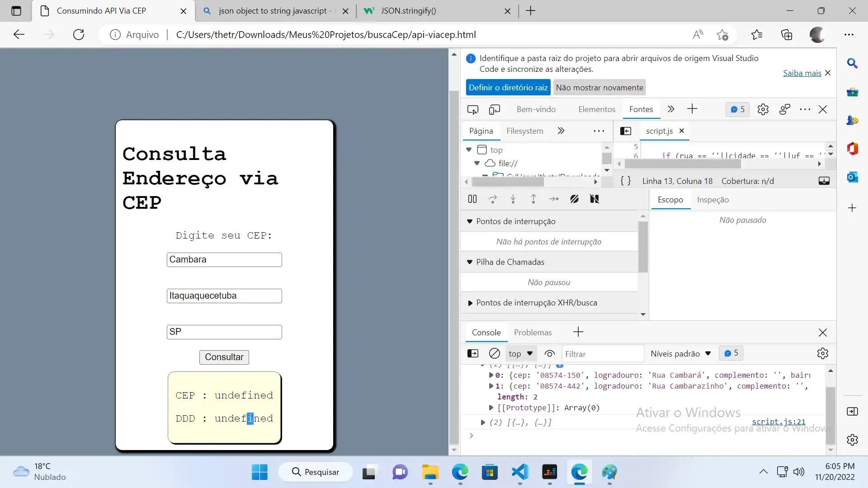
Task: Select the Console tab in DevTools
Action: 486,332
